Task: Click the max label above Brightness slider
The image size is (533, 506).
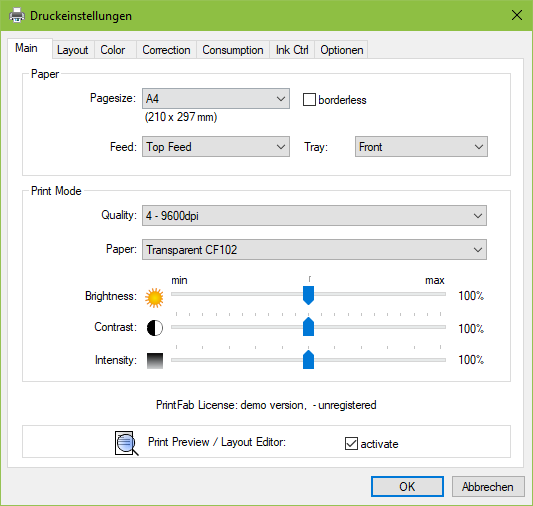Action: [x=435, y=280]
